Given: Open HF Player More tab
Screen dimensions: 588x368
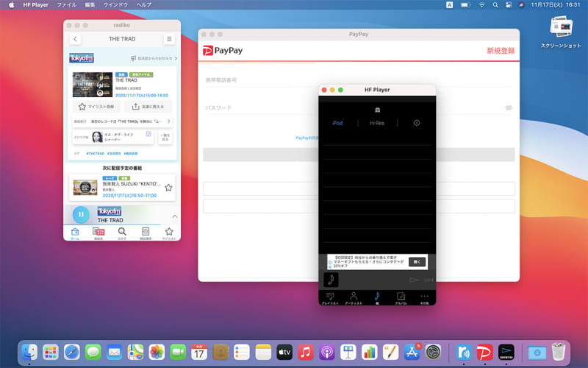Looking at the screenshot, I should tap(424, 298).
